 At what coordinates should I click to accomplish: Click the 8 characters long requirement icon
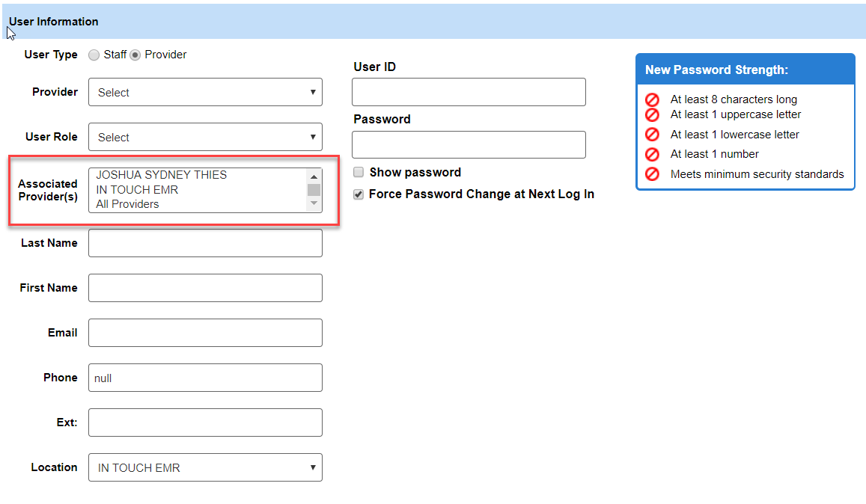tap(652, 99)
